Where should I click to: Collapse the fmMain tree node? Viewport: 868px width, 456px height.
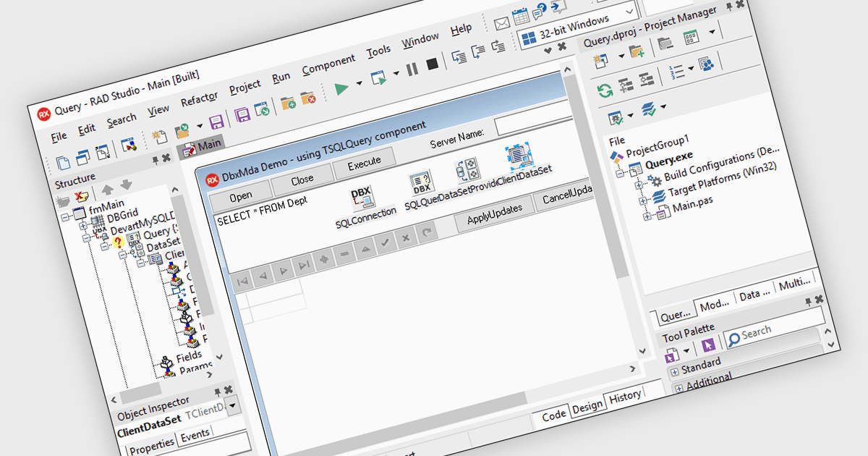pos(66,216)
